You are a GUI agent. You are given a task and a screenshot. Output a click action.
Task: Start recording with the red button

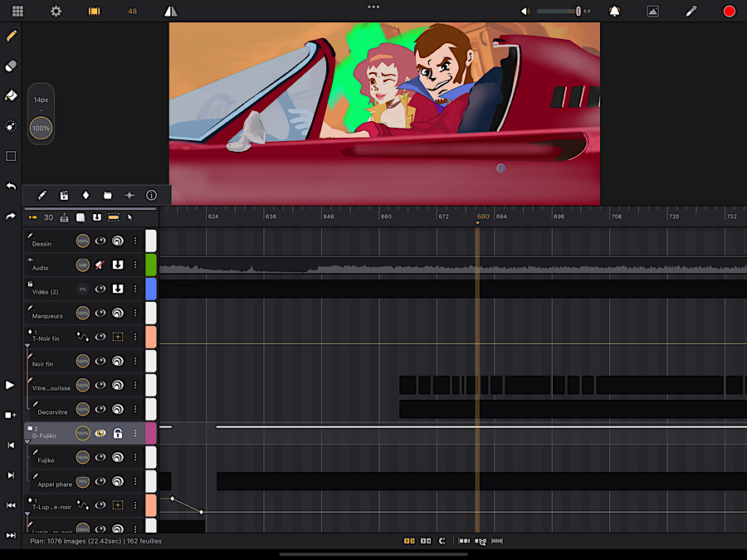[729, 11]
